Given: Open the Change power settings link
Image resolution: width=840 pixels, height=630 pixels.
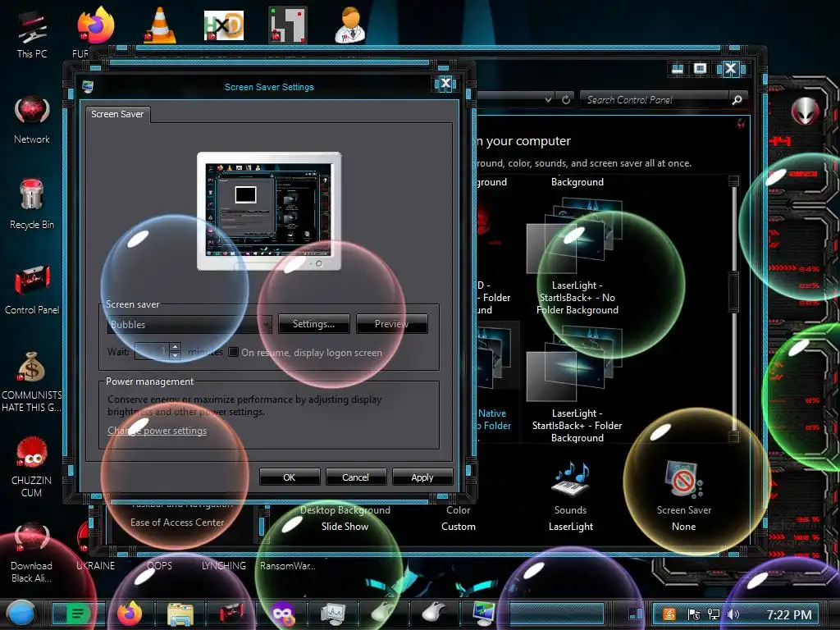Looking at the screenshot, I should coord(157,430).
